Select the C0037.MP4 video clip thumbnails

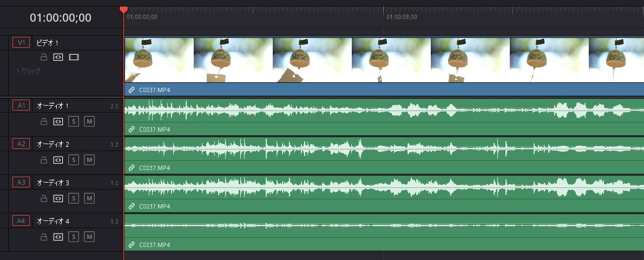(x=379, y=60)
